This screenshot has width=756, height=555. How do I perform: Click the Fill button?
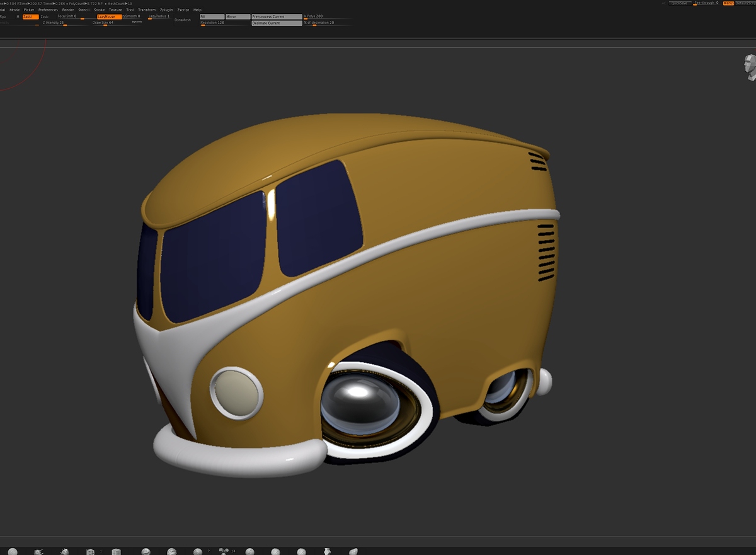click(x=212, y=16)
